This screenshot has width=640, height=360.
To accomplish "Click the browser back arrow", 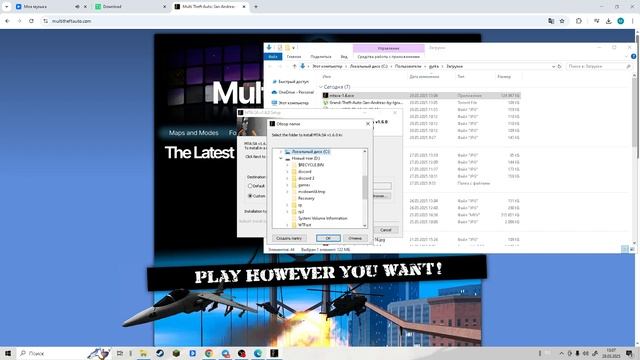I will (8, 21).
